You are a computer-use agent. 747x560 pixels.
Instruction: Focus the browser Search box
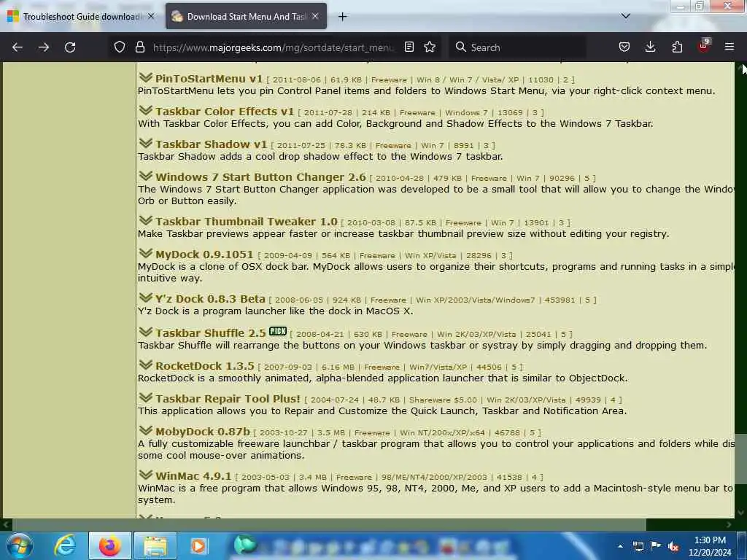click(517, 47)
